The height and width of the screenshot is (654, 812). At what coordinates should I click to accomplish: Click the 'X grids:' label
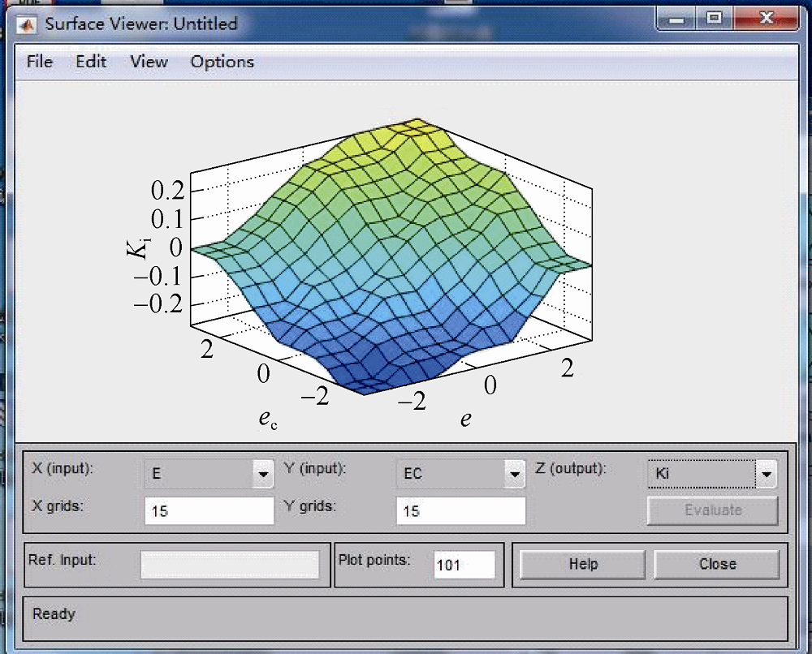58,506
